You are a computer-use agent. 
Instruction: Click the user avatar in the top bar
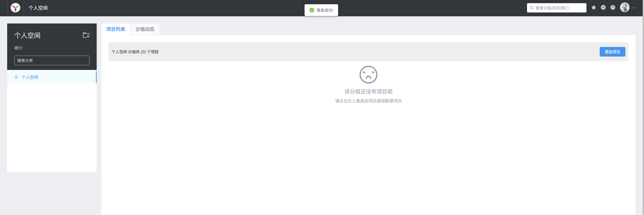625,7
